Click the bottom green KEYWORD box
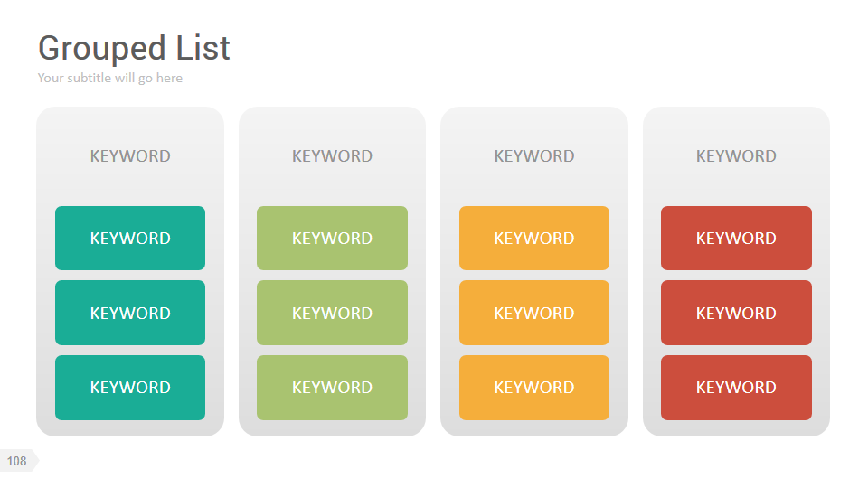 point(332,388)
